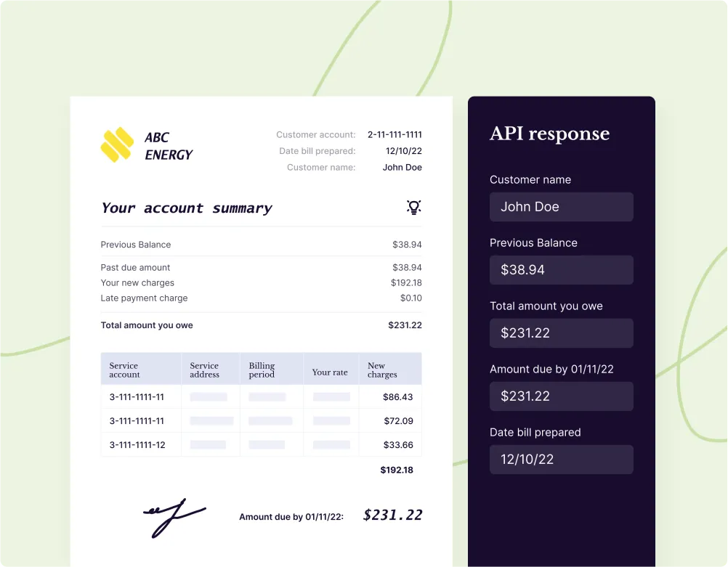Click the lightbulb icon beside account summary
This screenshot has height=567, width=728.
point(413,208)
